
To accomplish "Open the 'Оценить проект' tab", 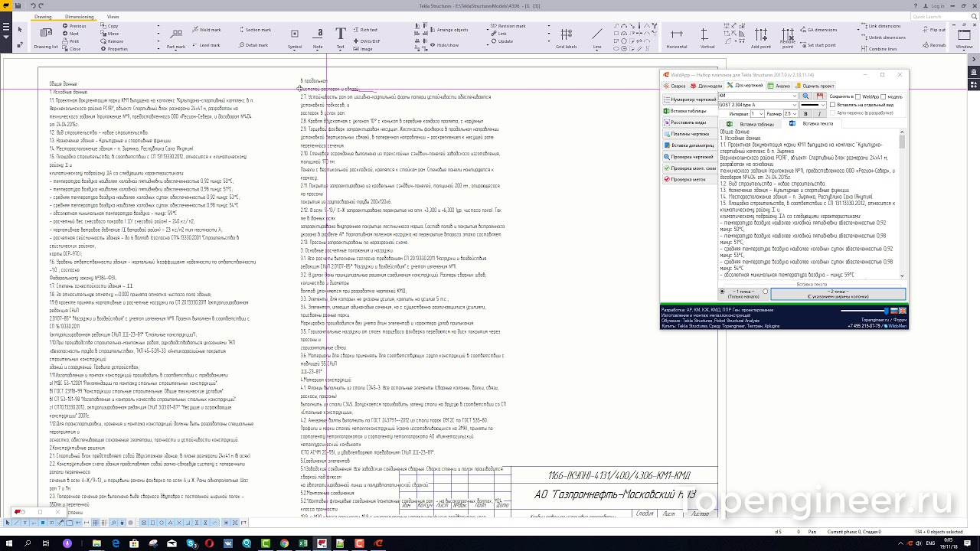I will tap(814, 86).
